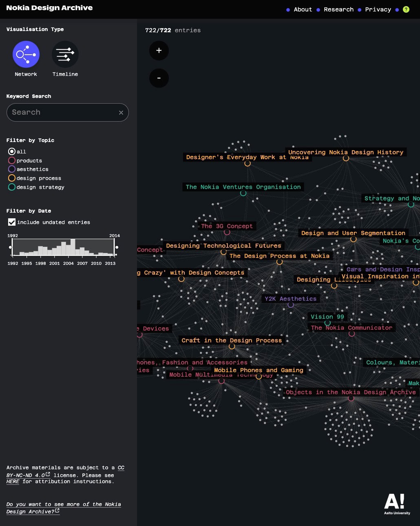Open the green help question mark
The image size is (420, 526).
coord(406,9)
